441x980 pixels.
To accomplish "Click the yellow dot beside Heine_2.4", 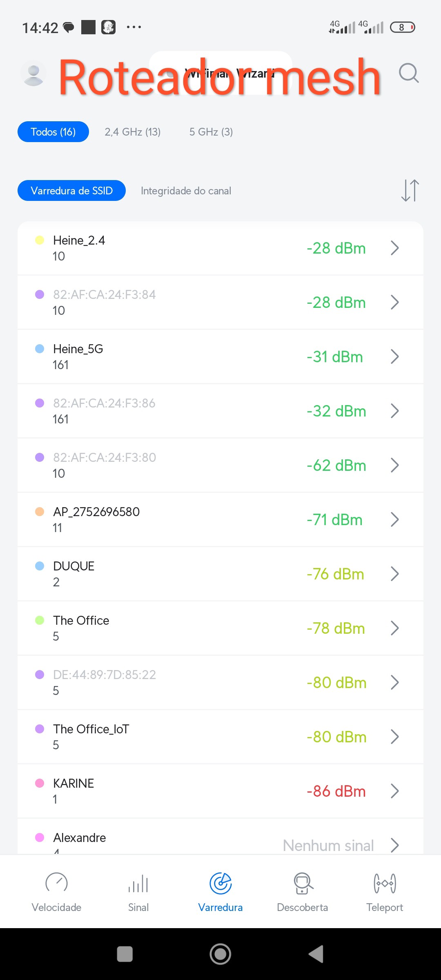I will 40,240.
